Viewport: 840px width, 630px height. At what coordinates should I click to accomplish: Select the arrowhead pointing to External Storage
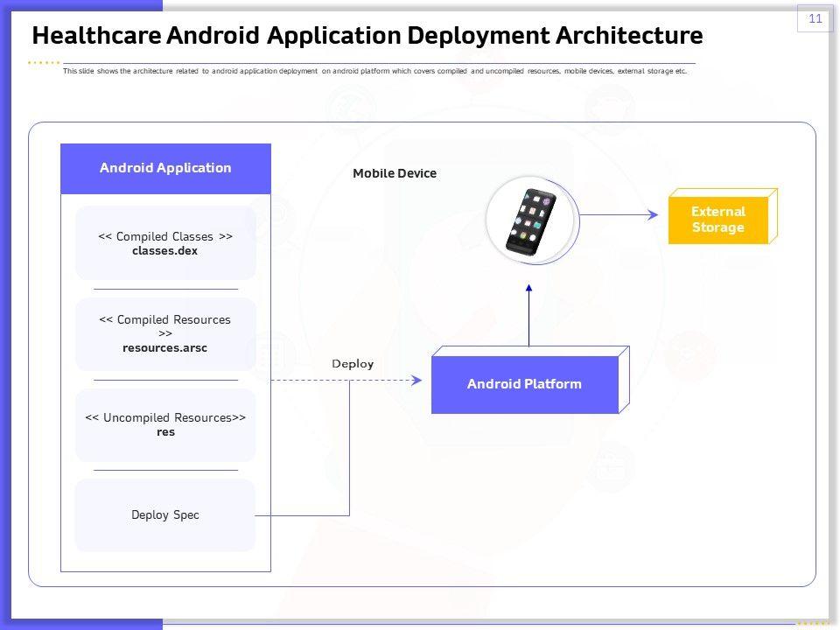point(651,214)
